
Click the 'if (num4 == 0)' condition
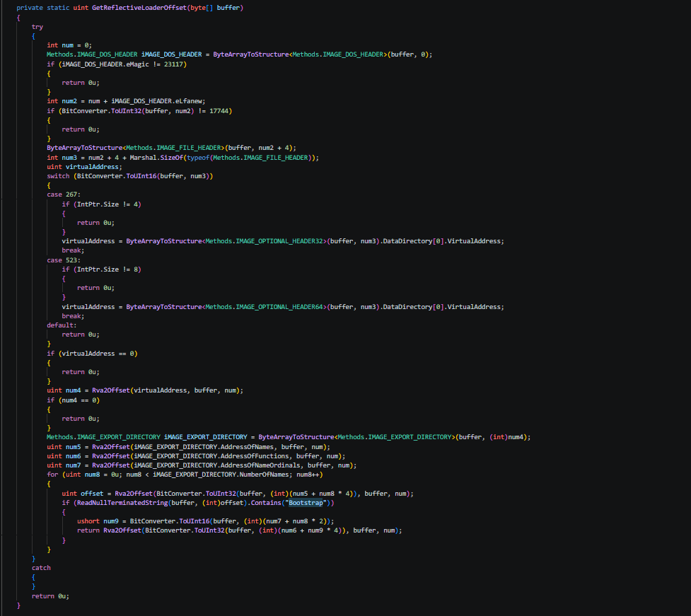(x=73, y=400)
